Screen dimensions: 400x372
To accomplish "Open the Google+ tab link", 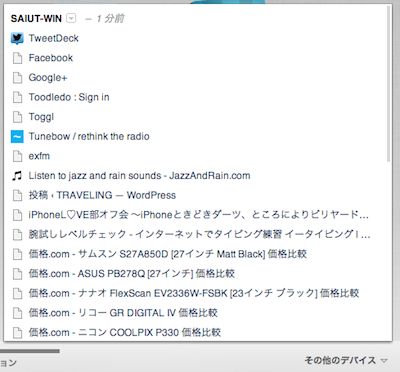I will click(48, 78).
